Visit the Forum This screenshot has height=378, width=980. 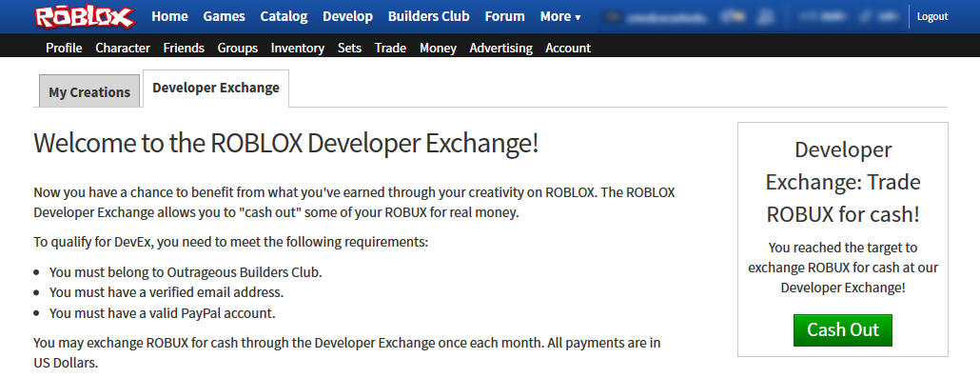(x=504, y=17)
